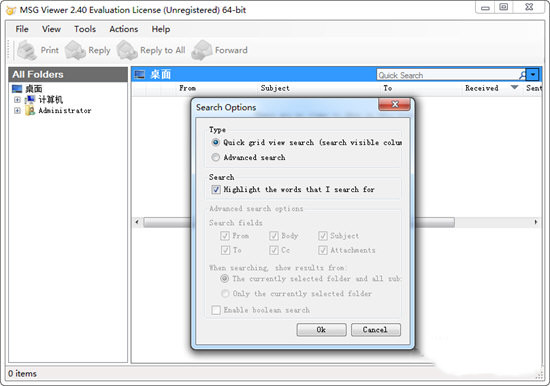Click the Print toolbar icon

pyautogui.click(x=27, y=50)
